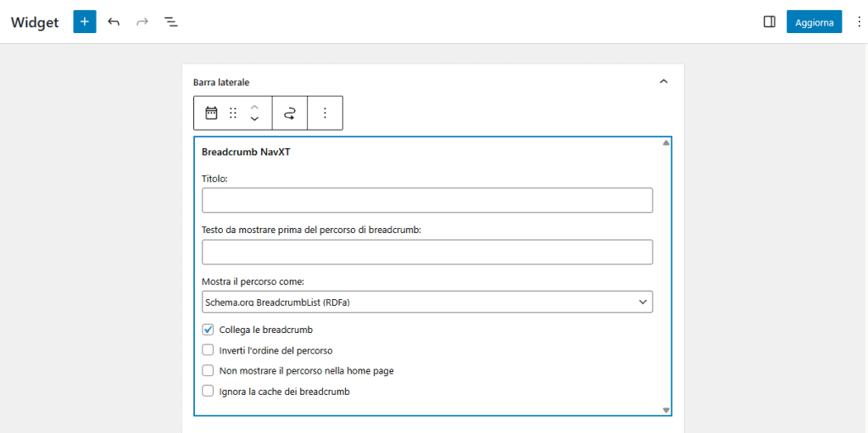Click the Barra laterale title text
This screenshot has width=868, height=433.
click(221, 82)
